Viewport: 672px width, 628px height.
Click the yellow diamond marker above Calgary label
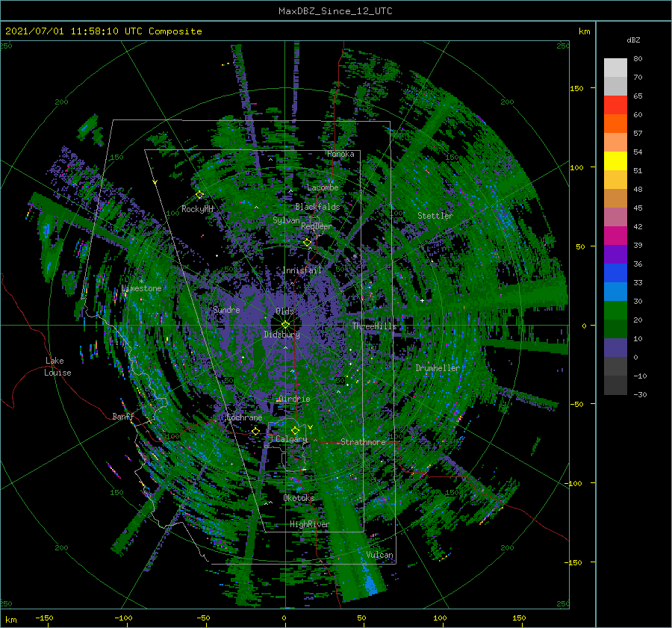[x=295, y=430]
